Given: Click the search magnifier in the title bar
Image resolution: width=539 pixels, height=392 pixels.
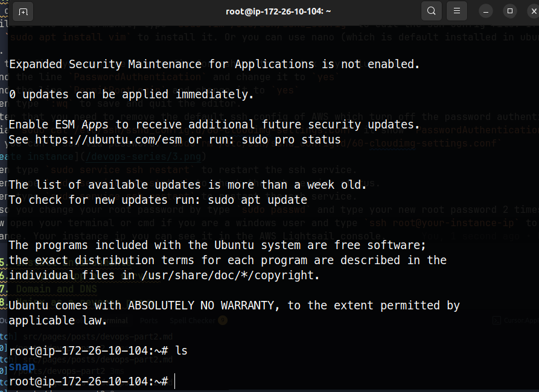Looking at the screenshot, I should (431, 11).
